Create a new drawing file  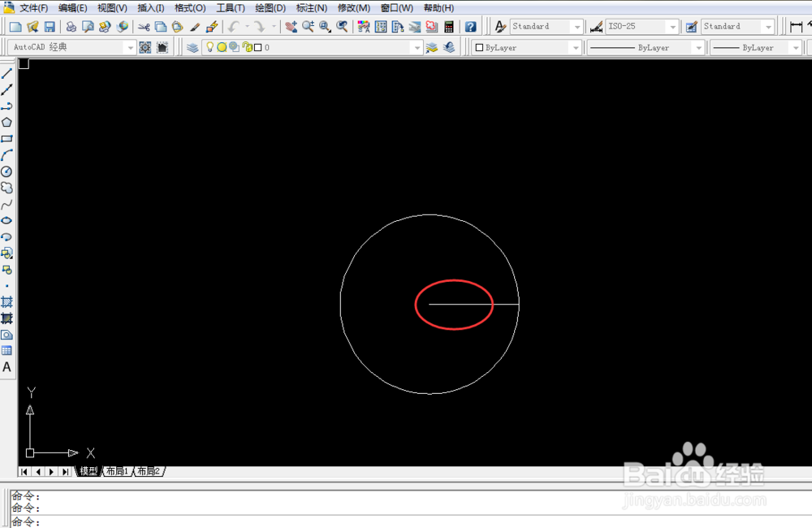(x=15, y=27)
